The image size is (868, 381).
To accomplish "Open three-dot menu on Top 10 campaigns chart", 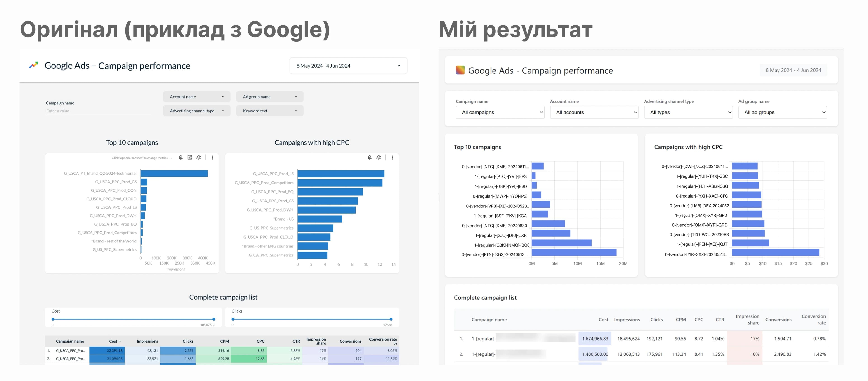I will coord(212,157).
